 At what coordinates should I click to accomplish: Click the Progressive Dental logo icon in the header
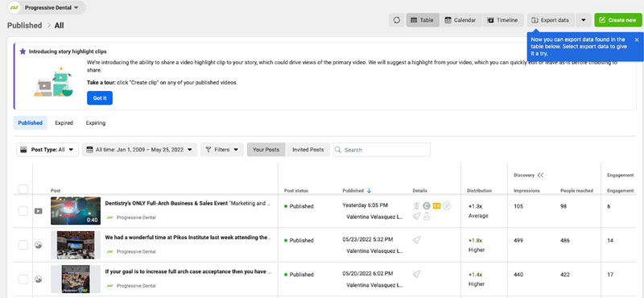coord(14,8)
